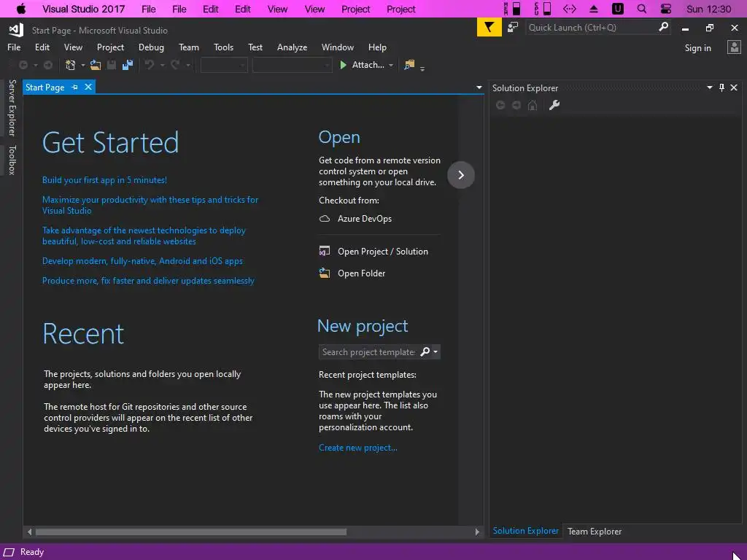Expand the Navigate Backward history dropdown
The image size is (747, 560).
click(35, 65)
